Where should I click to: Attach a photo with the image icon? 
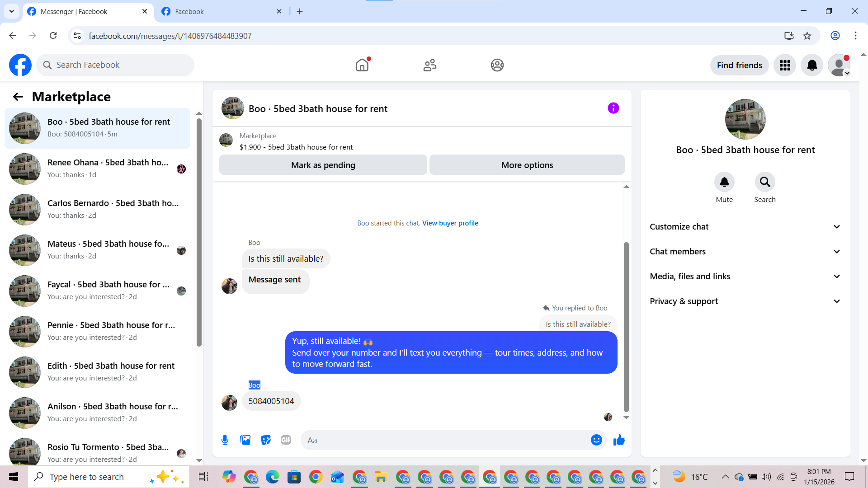[x=245, y=440]
